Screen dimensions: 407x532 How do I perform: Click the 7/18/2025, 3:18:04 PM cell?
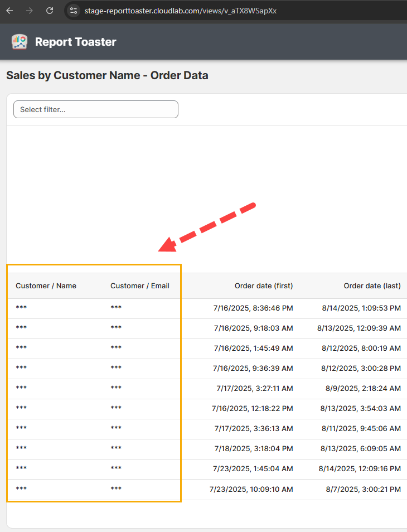[x=253, y=448]
